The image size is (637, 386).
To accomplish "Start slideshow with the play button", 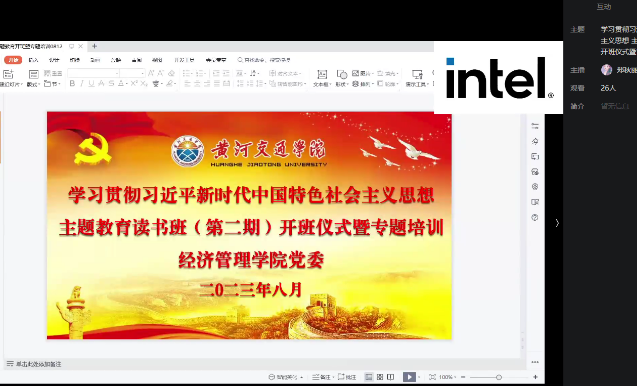I will [x=409, y=377].
